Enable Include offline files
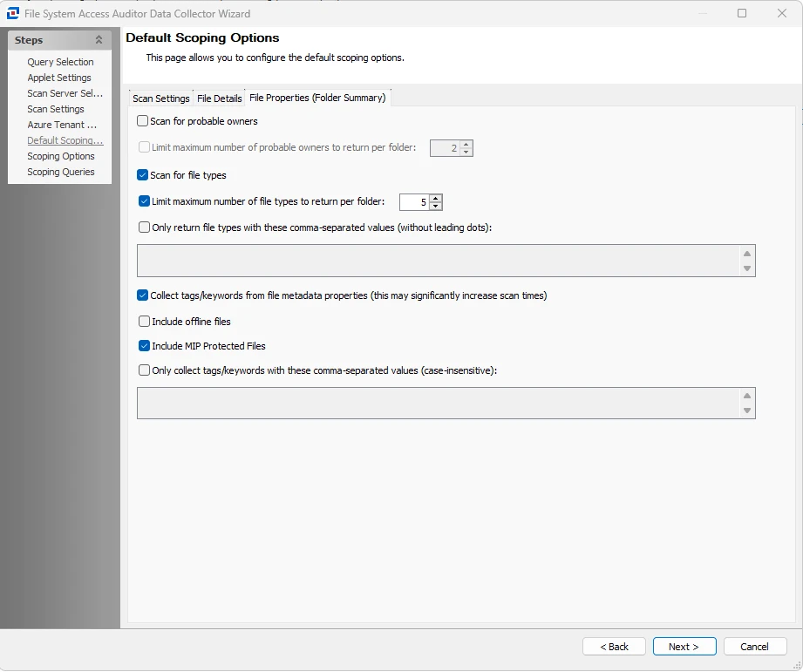The image size is (803, 672). (x=145, y=322)
